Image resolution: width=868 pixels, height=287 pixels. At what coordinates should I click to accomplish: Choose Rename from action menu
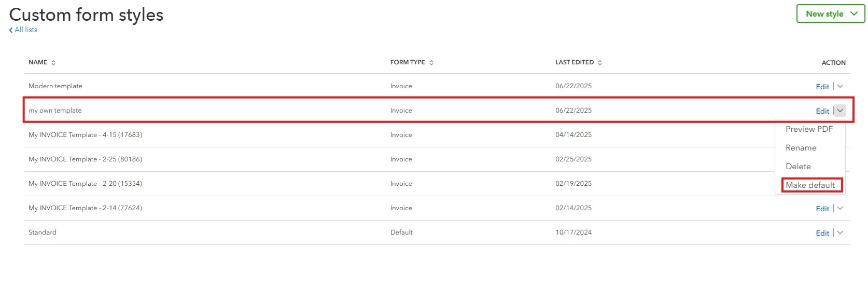click(x=801, y=148)
